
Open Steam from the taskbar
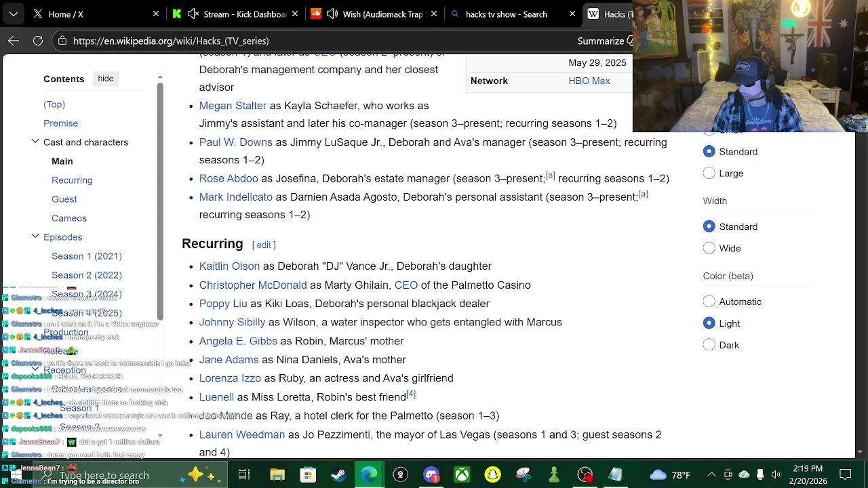(x=338, y=474)
